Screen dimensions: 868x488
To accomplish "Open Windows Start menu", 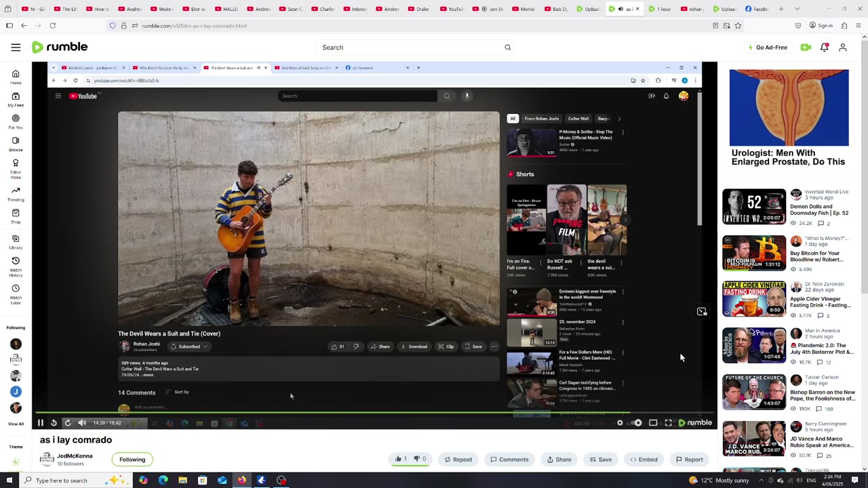I will tap(9, 480).
